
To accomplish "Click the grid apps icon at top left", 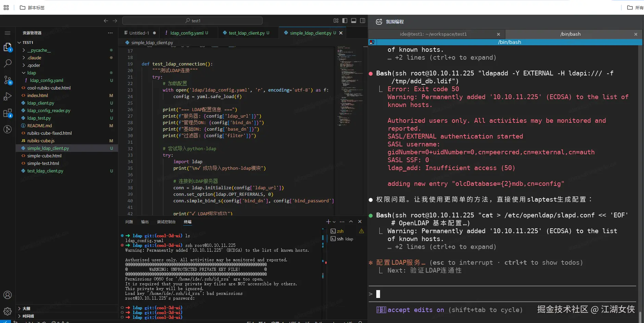I will point(6,8).
